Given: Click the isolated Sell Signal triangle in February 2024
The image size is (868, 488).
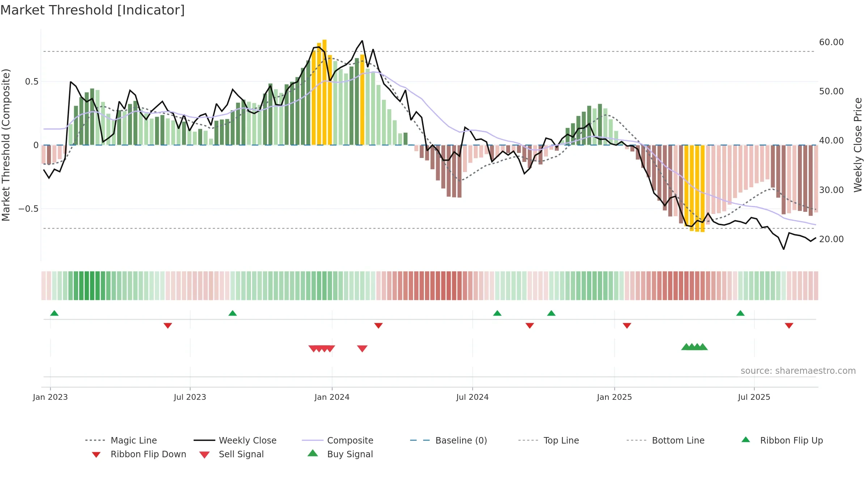Looking at the screenshot, I should click(362, 349).
